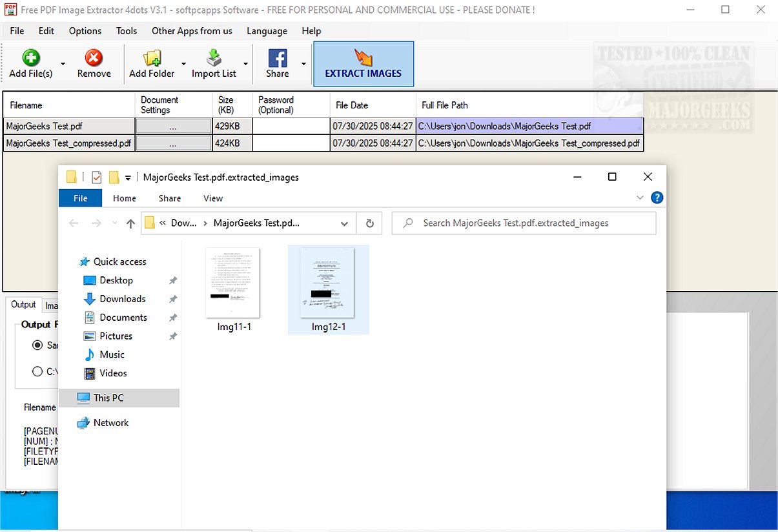Open the Options menu

(85, 31)
